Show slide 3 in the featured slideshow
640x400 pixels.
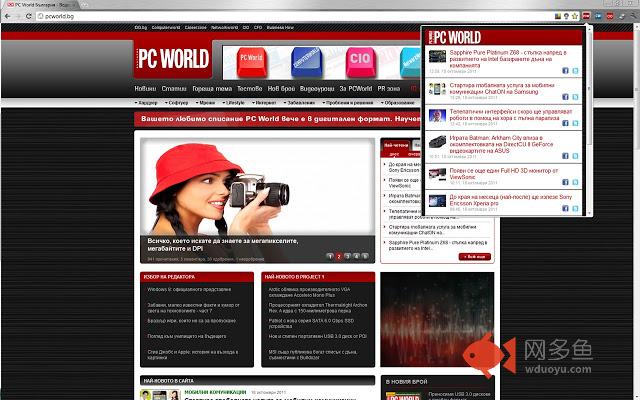347,256
